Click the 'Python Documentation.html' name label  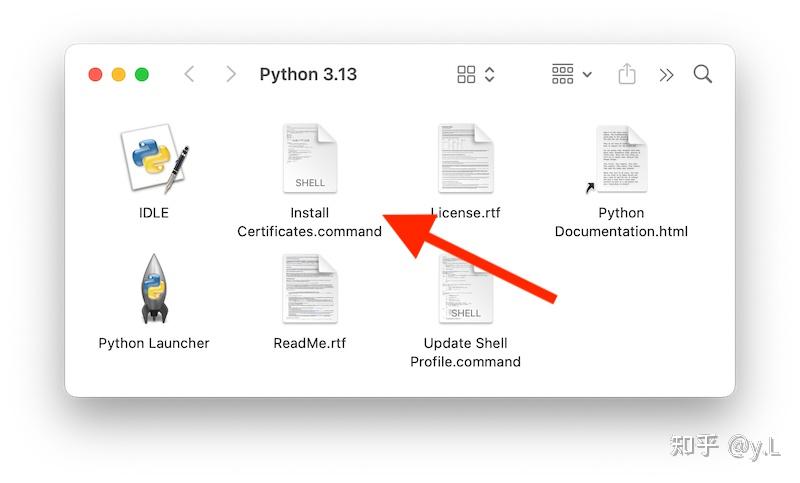621,222
